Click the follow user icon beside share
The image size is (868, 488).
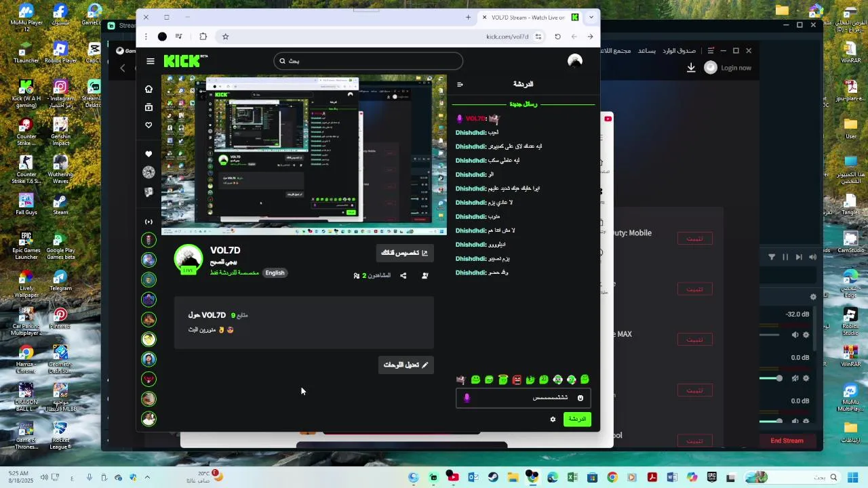point(425,276)
